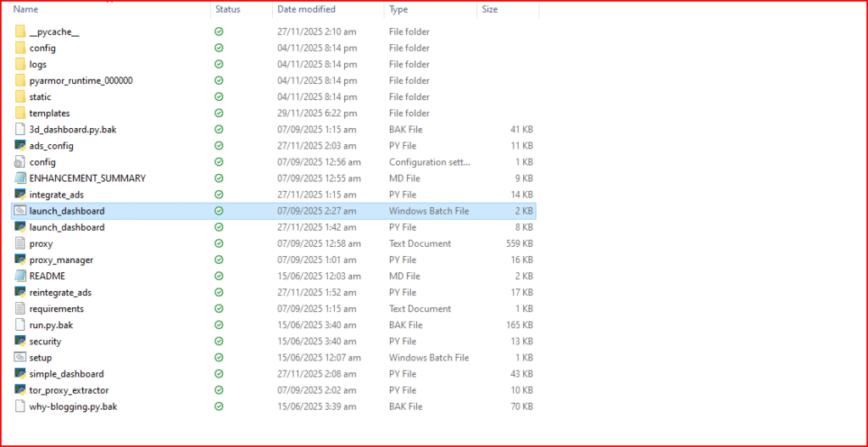
Task: Click the 'Windows Batch File' type of launch_dashboard
Action: pyautogui.click(x=429, y=211)
